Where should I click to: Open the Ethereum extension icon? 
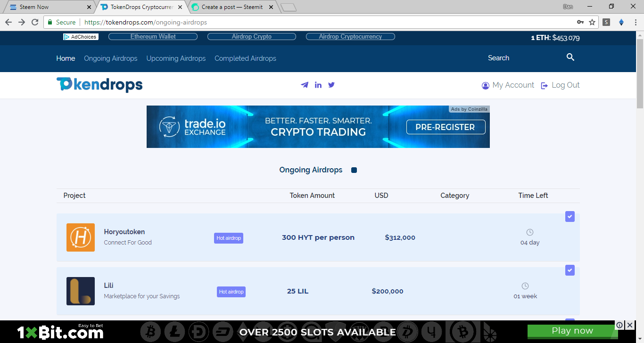click(x=621, y=22)
